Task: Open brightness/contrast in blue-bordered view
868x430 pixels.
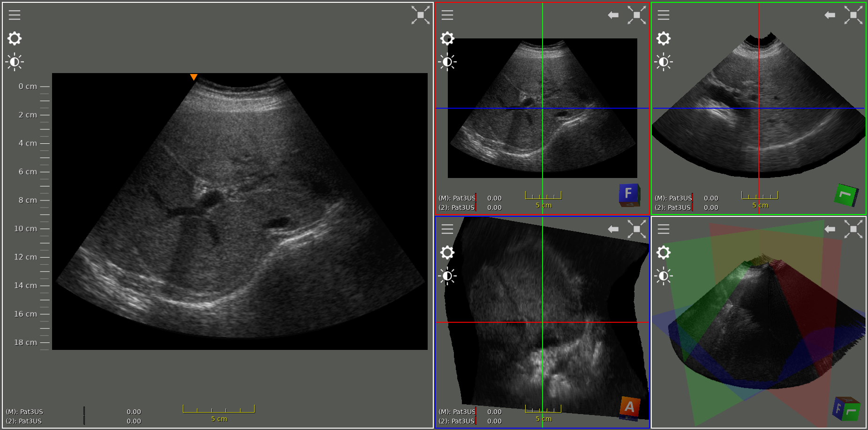Action: tap(447, 276)
